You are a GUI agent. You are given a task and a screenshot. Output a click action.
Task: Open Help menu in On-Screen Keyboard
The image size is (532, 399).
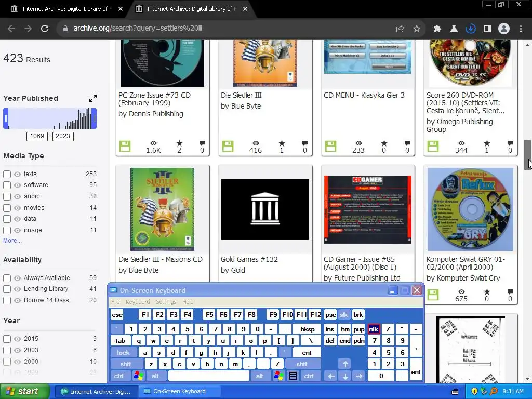pos(188,302)
